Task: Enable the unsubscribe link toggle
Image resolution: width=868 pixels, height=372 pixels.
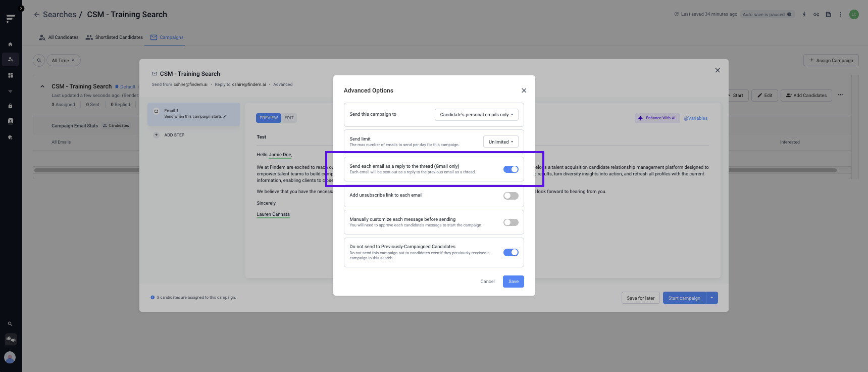Action: (510, 196)
